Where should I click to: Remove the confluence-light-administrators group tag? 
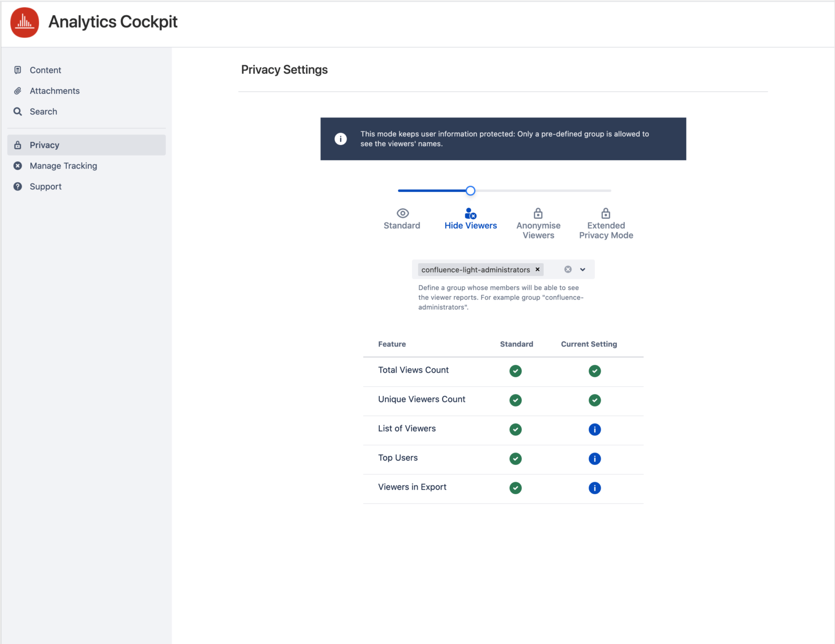tap(537, 269)
